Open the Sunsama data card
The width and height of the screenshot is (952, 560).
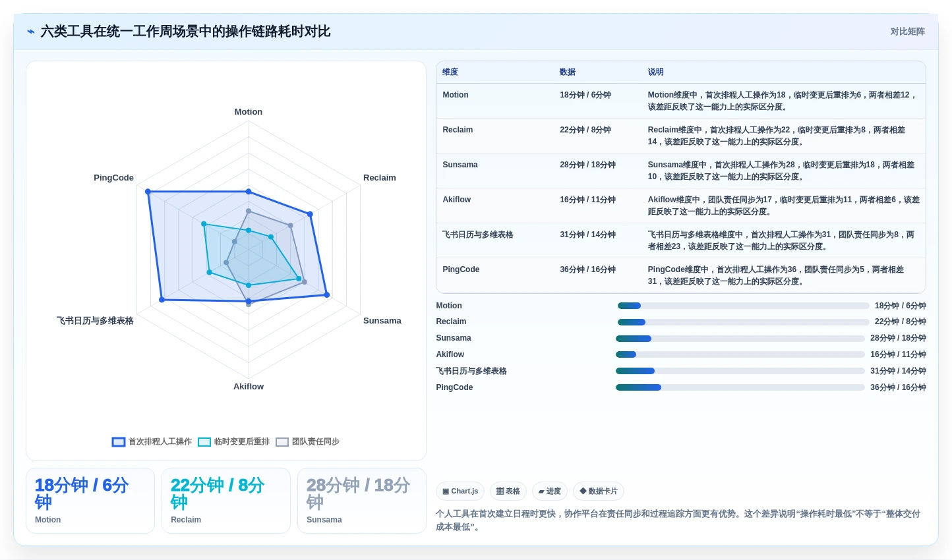tap(362, 501)
